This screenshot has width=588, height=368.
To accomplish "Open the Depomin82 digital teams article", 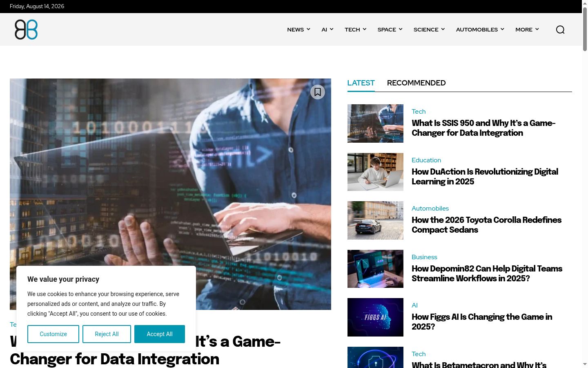I will [x=487, y=274].
